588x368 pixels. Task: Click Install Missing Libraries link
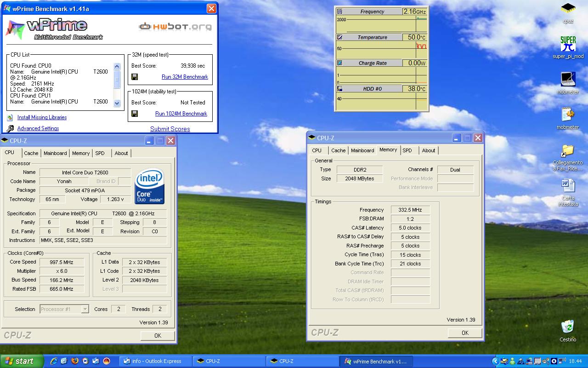42,118
